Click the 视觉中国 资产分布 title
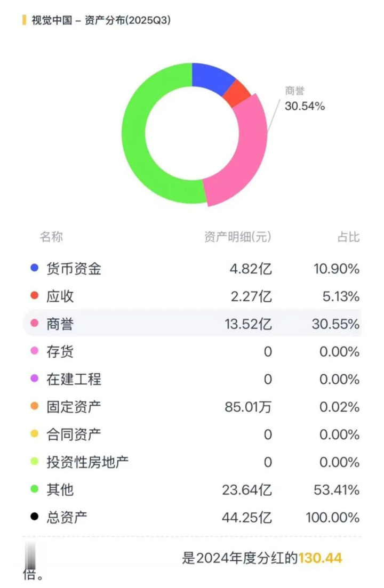Screen dimensions: 384x588 (x=101, y=21)
